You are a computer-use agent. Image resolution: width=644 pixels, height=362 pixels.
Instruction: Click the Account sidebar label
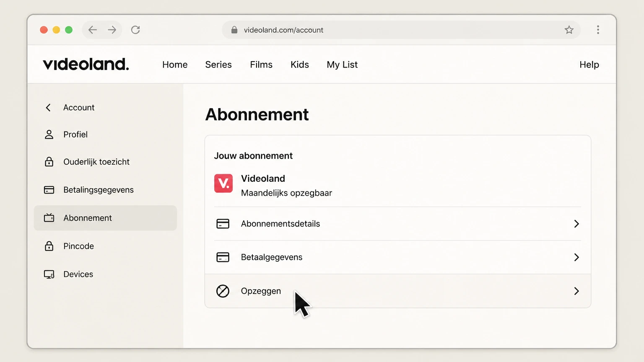(x=79, y=108)
